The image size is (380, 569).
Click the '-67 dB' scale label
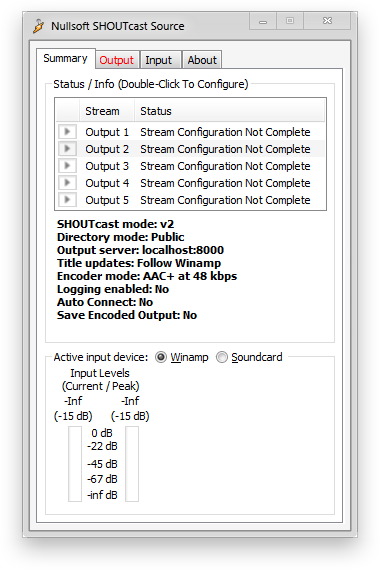tap(102, 479)
